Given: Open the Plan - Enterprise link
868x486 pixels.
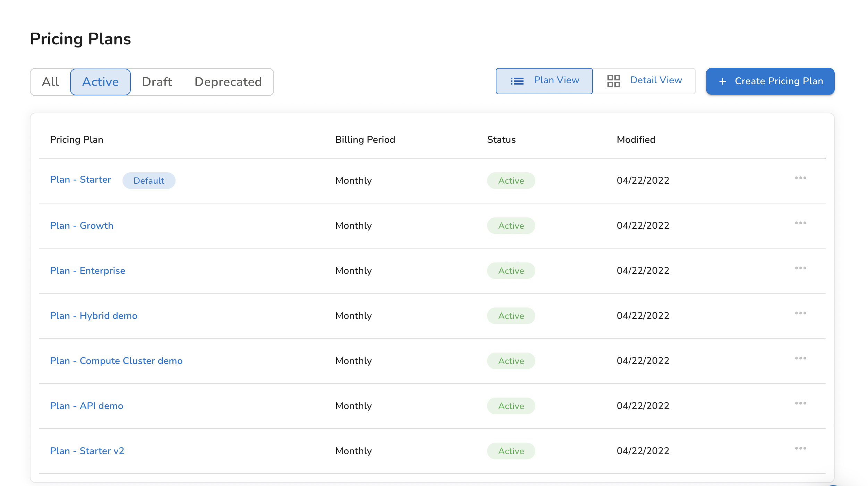Looking at the screenshot, I should coord(87,271).
